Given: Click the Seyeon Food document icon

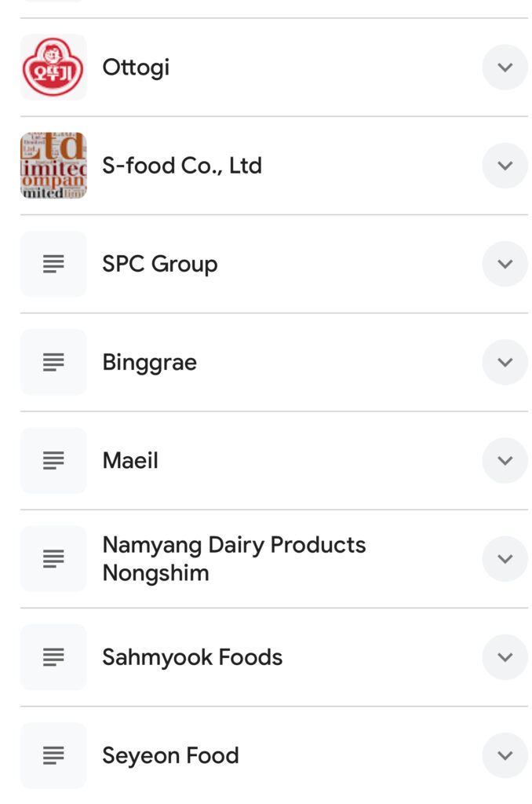Looking at the screenshot, I should click(53, 755).
